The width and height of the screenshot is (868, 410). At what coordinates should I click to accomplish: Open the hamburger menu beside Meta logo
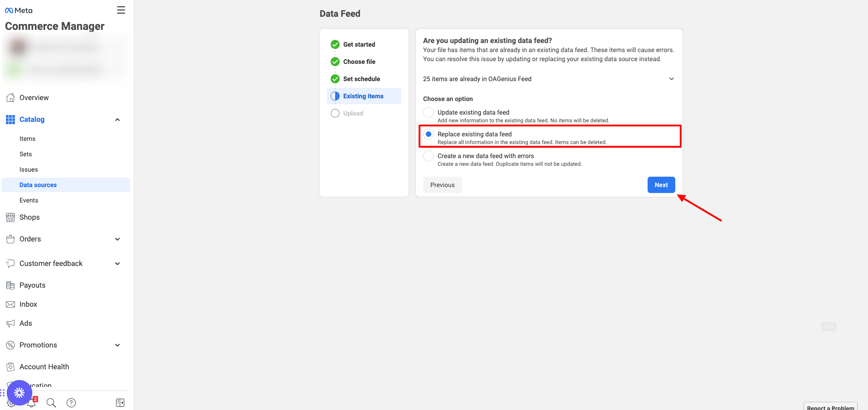[121, 10]
